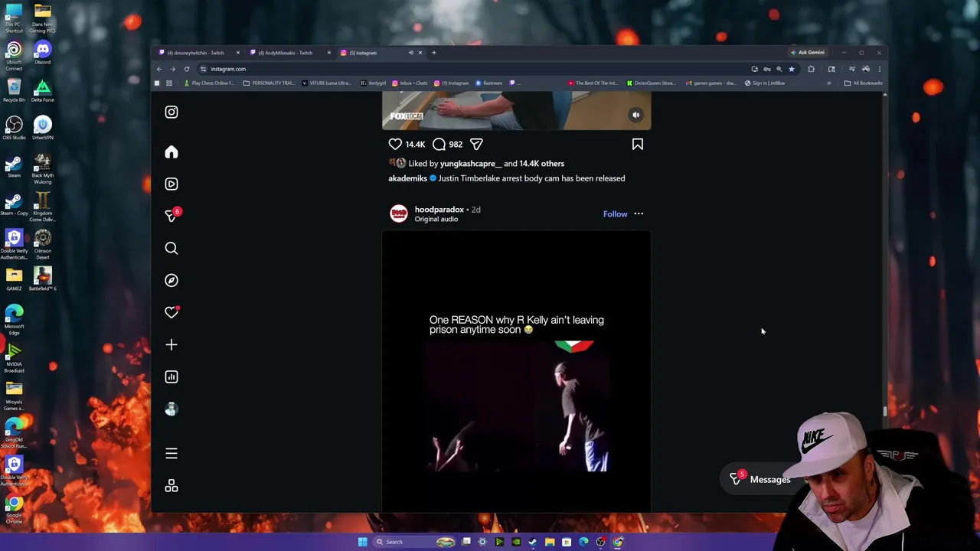Open Sign In JetBlue bookmark
Viewport: 980px width, 551px height.
(x=765, y=83)
